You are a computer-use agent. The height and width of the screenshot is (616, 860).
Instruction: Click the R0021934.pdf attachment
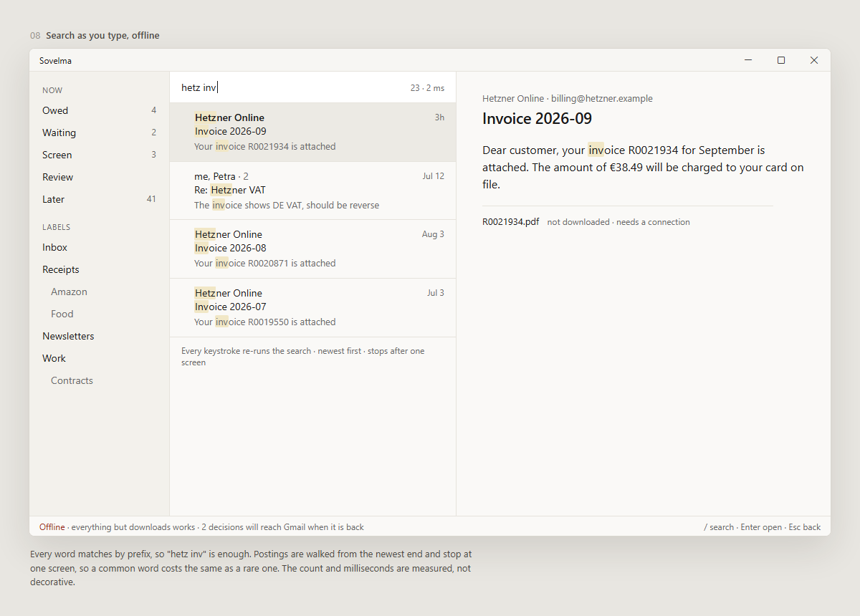pyautogui.click(x=511, y=222)
